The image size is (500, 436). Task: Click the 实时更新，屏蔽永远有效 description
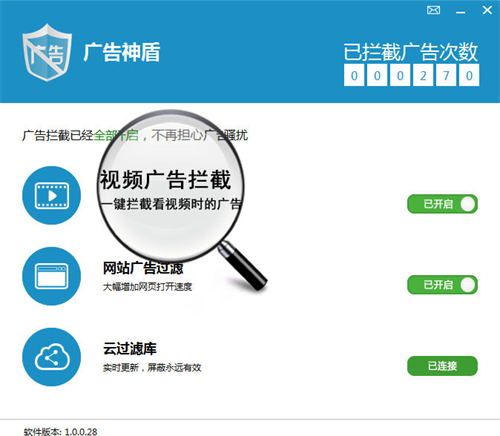pyautogui.click(x=152, y=368)
